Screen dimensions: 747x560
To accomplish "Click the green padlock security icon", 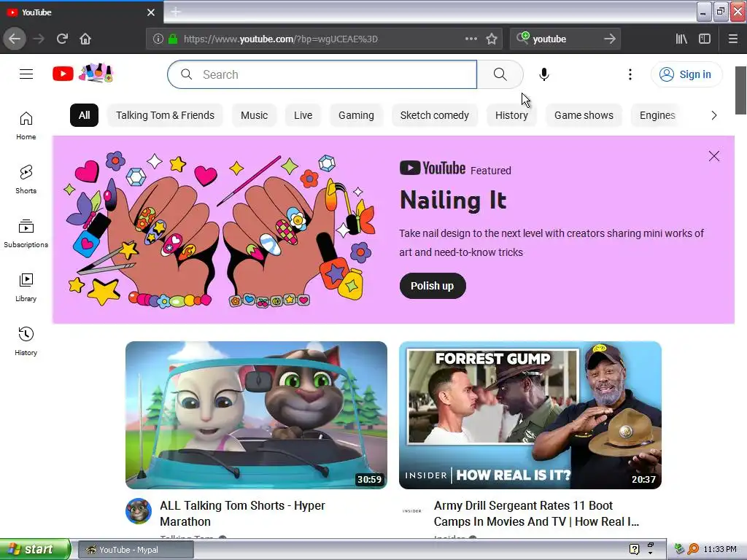I will tap(173, 39).
